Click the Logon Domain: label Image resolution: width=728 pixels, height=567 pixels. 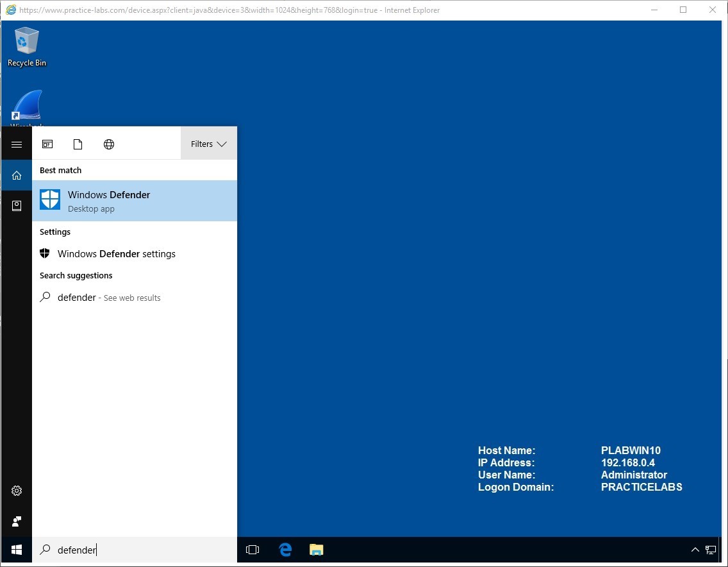(516, 487)
